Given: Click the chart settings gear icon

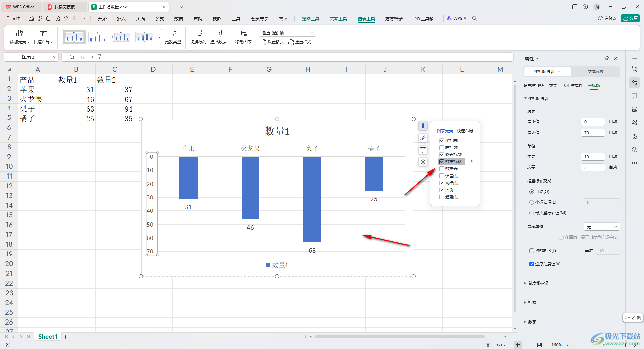Looking at the screenshot, I should tap(423, 162).
